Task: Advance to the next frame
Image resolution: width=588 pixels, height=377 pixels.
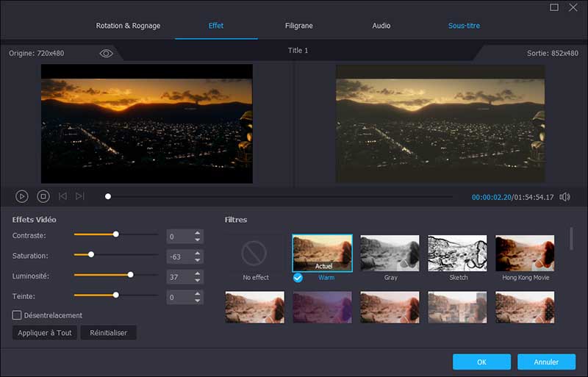Action: click(80, 196)
